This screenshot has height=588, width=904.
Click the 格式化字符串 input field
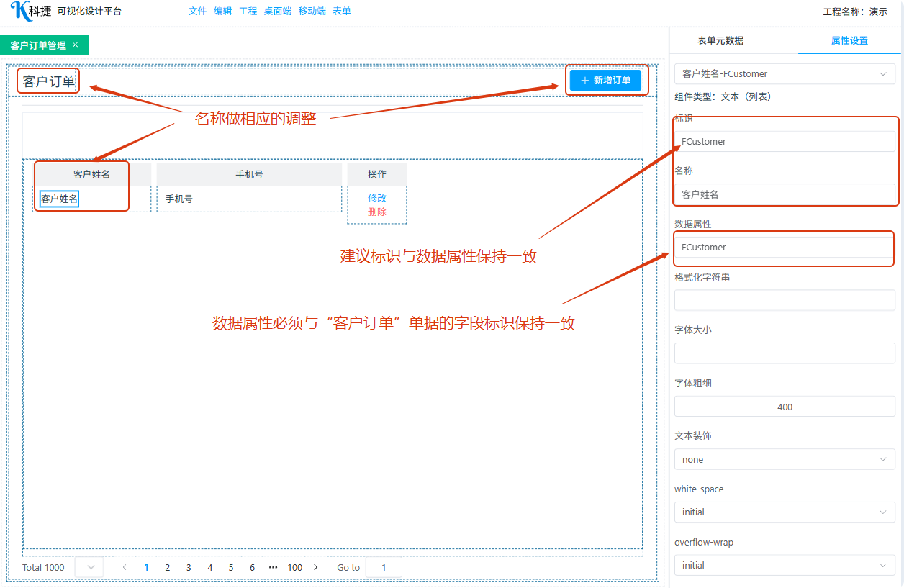click(785, 300)
